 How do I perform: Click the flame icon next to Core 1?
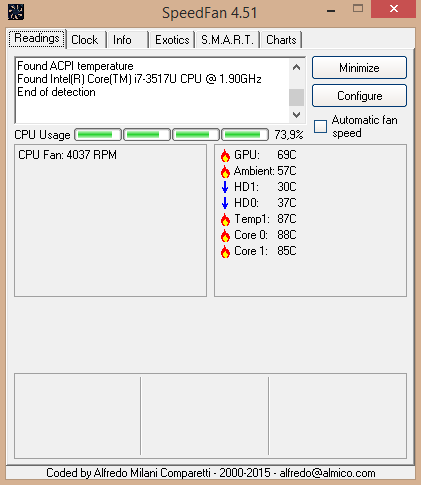(x=225, y=251)
